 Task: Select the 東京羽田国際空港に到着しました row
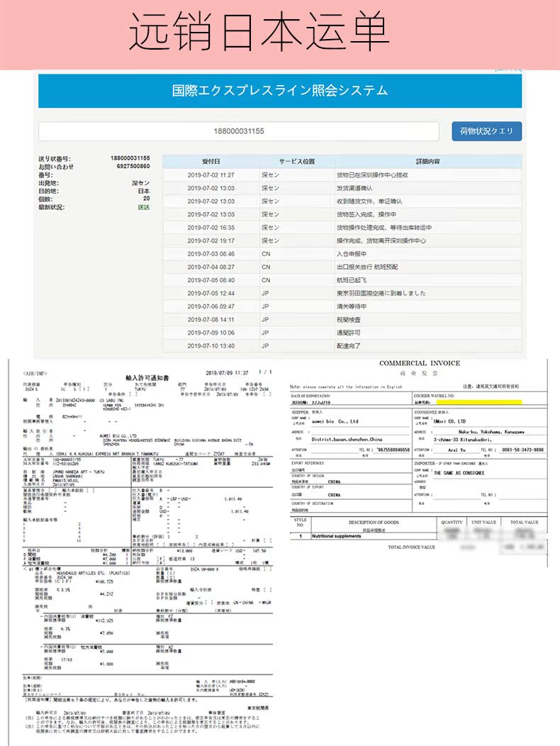point(342,293)
